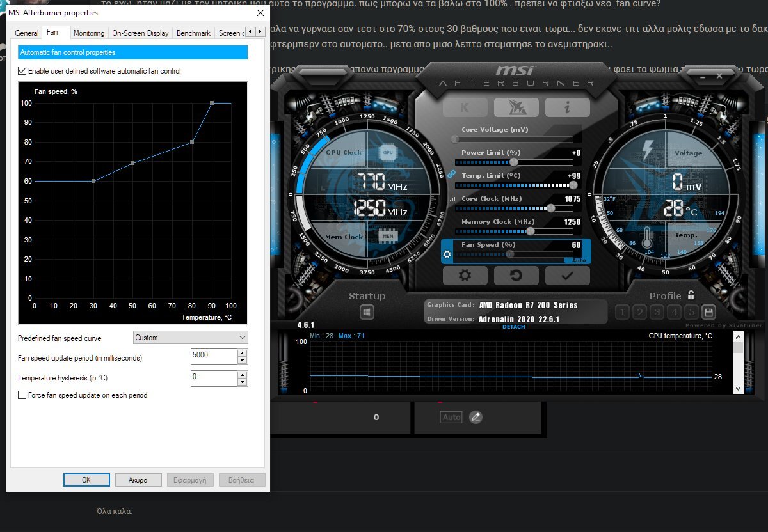Click the OC Scanner jet icon
Viewport: 768px width, 532px height.
point(516,107)
